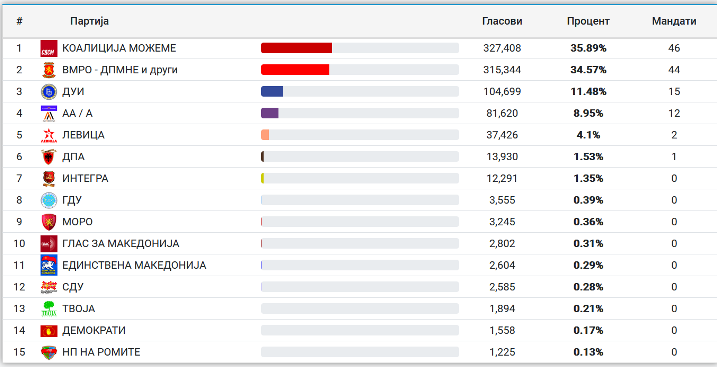Click the Партија column header
Screen dimensions: 717x367
click(x=90, y=21)
